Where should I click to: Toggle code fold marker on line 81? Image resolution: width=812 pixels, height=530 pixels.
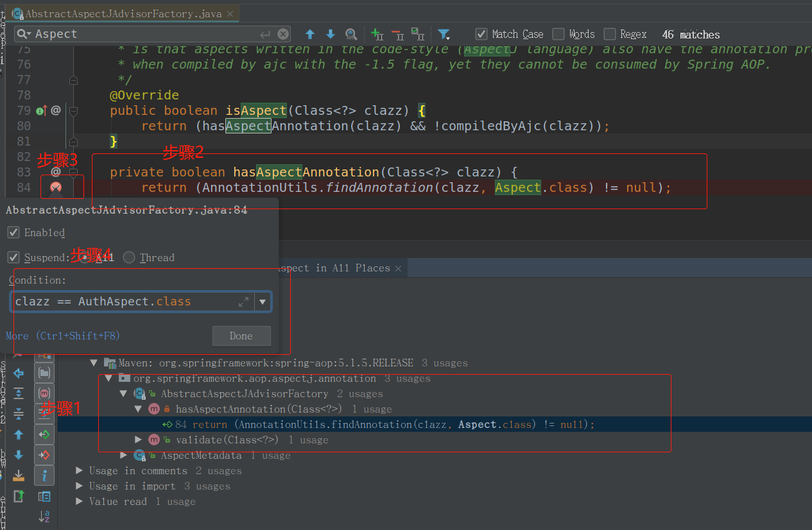[x=73, y=141]
